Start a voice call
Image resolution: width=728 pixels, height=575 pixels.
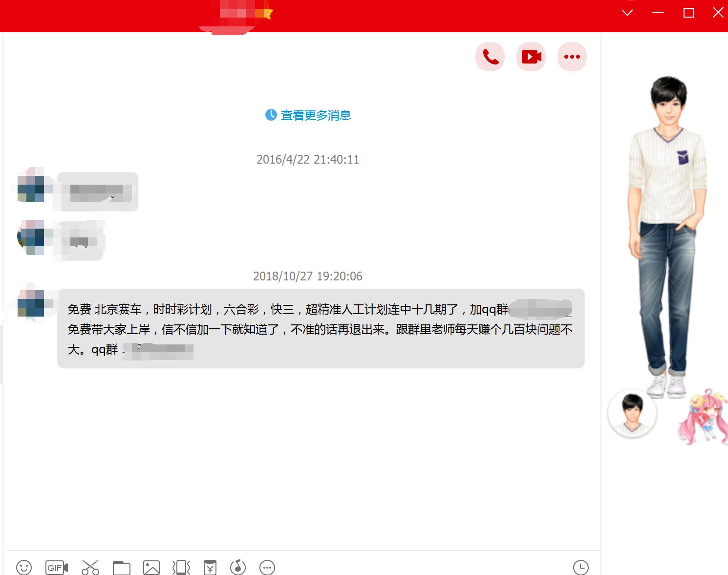[490, 56]
